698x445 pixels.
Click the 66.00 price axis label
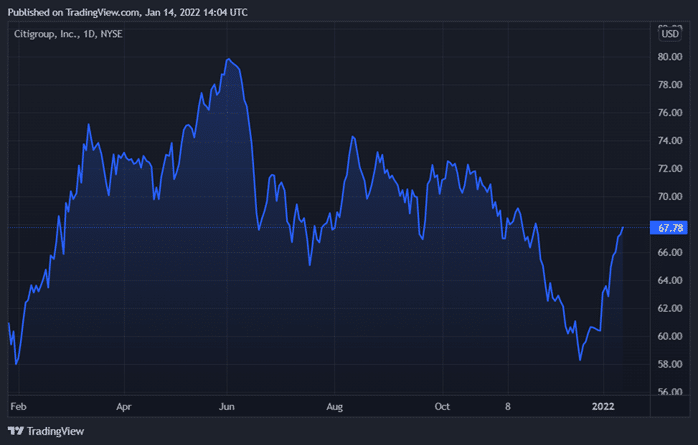point(670,252)
